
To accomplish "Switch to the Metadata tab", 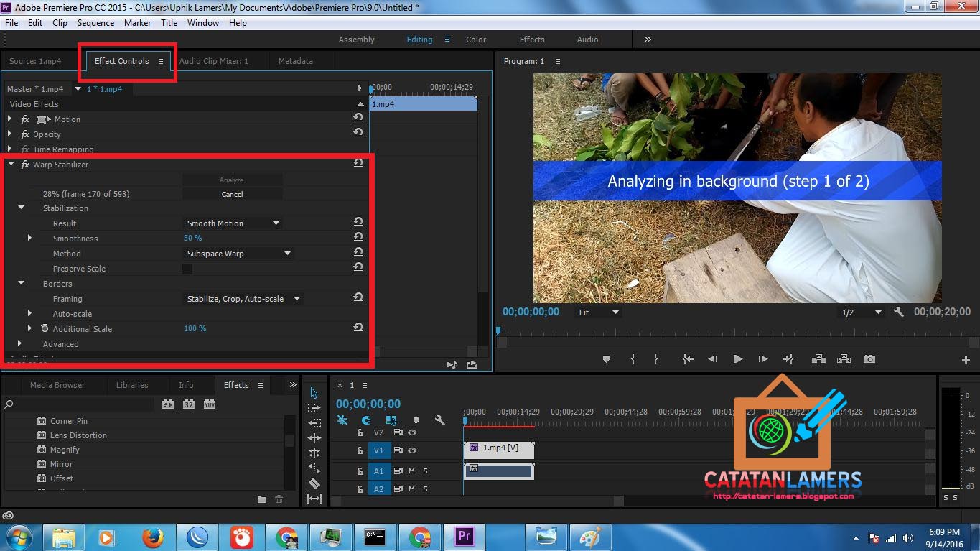I will pyautogui.click(x=295, y=61).
